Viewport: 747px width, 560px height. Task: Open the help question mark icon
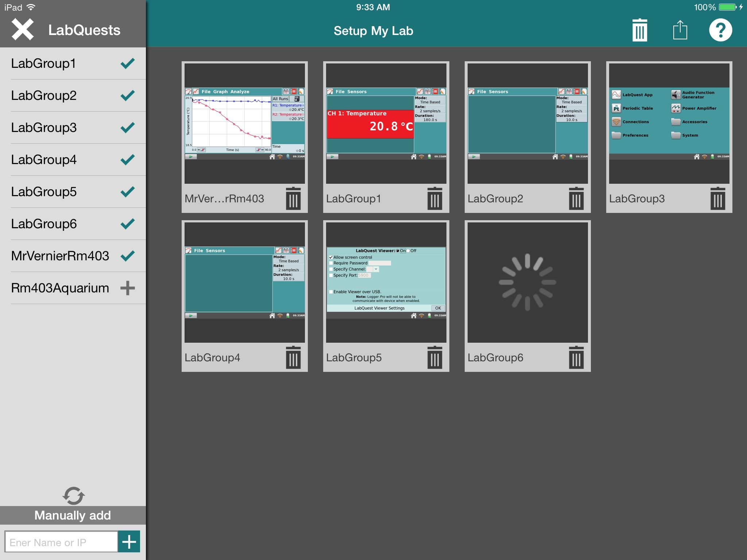click(720, 30)
